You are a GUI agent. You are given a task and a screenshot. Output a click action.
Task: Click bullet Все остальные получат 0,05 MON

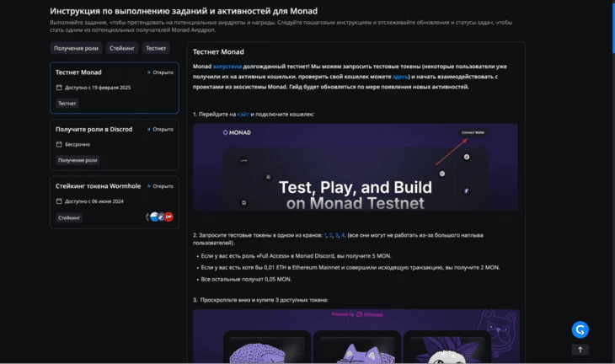[x=246, y=280]
